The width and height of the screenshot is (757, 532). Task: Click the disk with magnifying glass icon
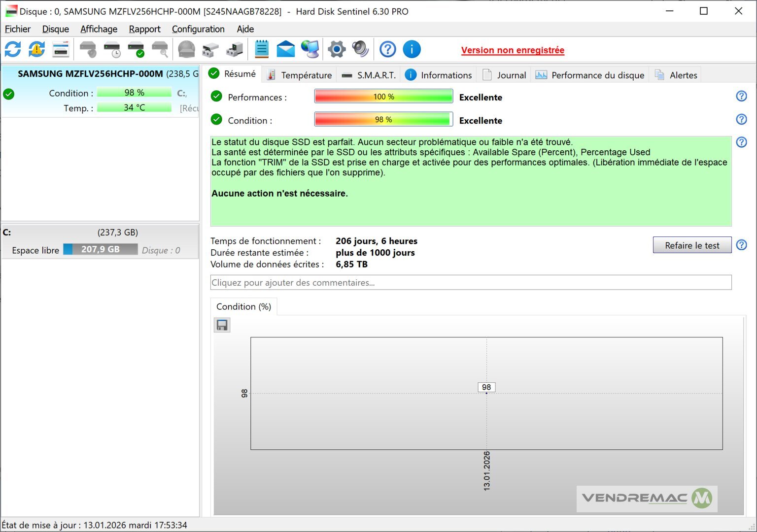click(x=160, y=49)
